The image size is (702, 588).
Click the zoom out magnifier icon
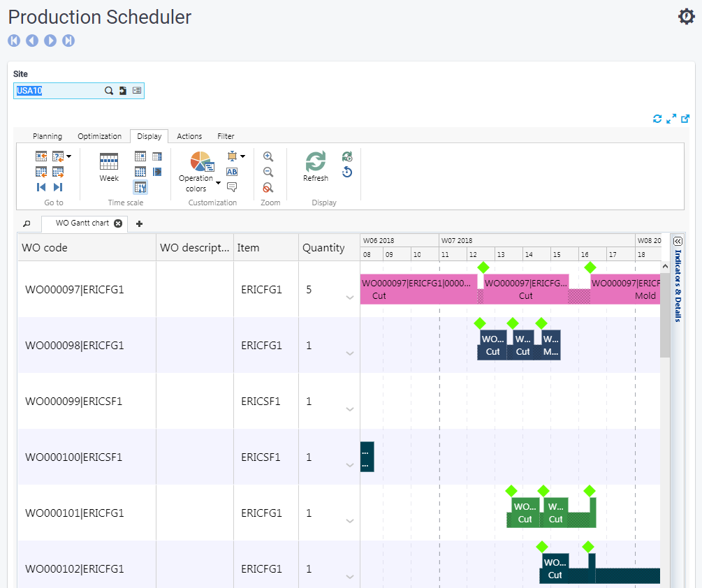[x=268, y=172]
